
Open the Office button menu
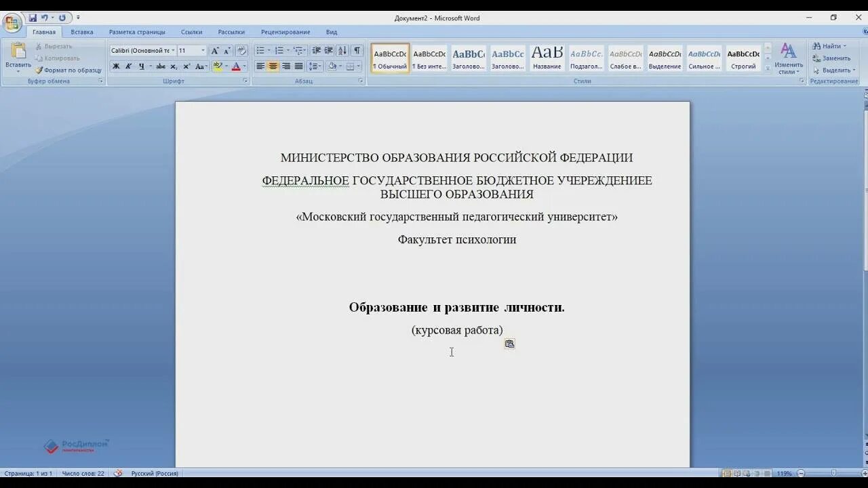point(12,24)
